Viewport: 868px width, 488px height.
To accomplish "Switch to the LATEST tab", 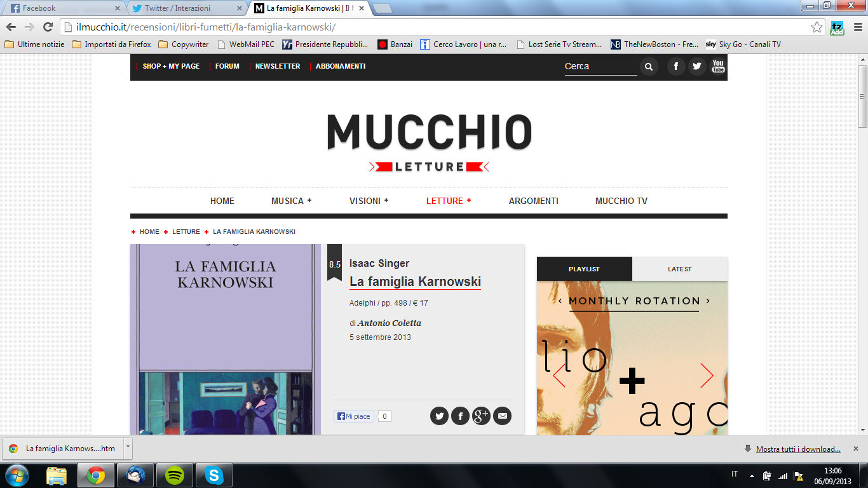I will [x=679, y=269].
